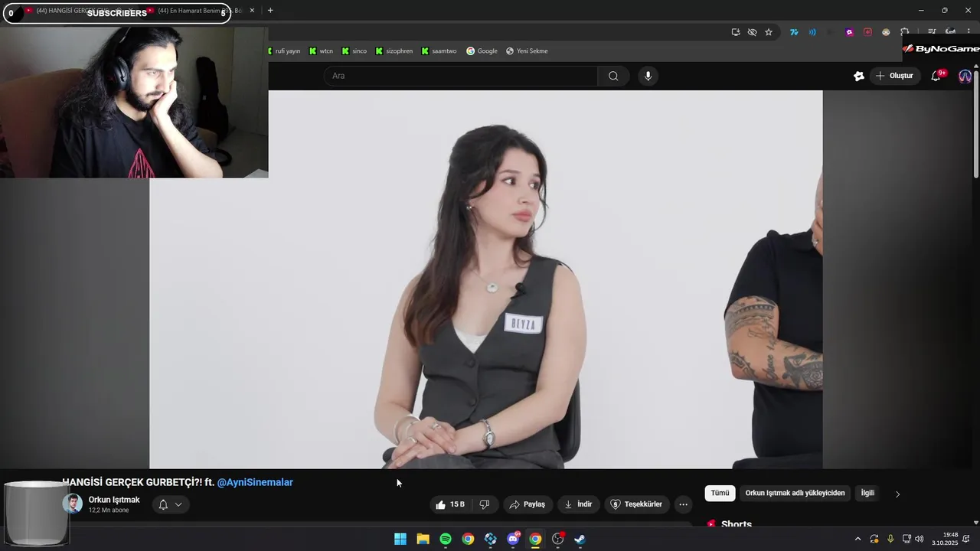Switch to En Hamarat Benim browser tab
This screenshot has width=980, height=551.
pyautogui.click(x=199, y=11)
